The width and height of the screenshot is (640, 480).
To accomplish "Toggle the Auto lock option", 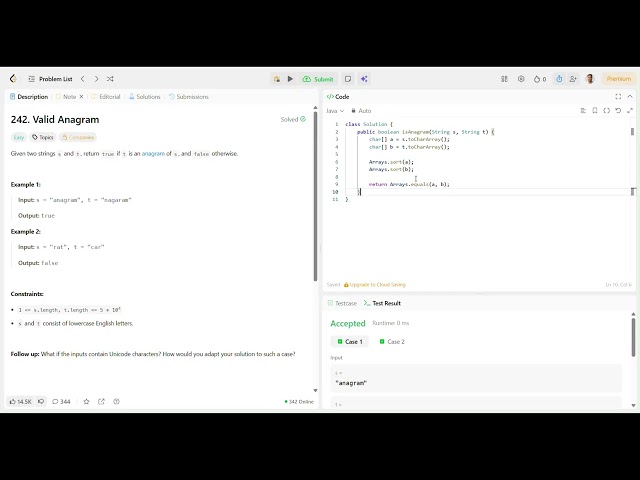I will [x=361, y=111].
